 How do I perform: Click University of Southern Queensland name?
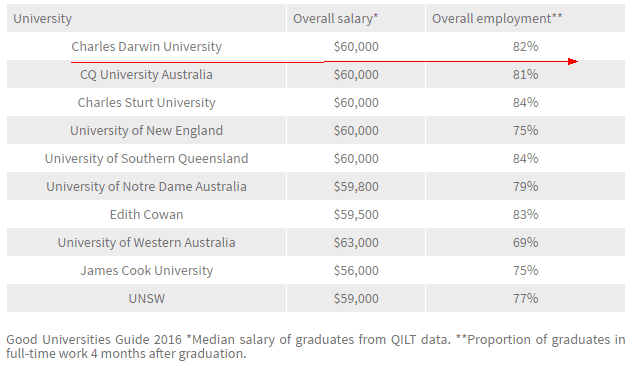point(146,158)
